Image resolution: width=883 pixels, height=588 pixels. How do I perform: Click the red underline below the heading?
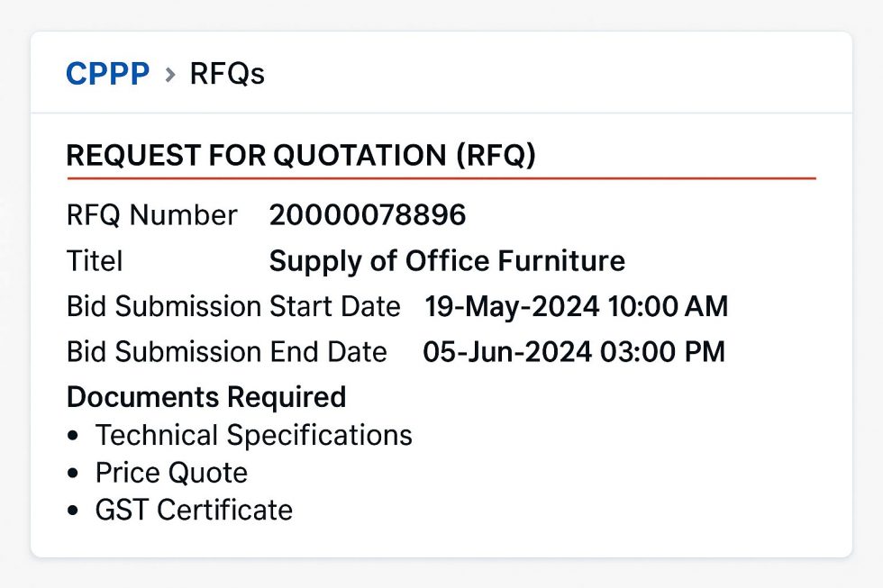click(441, 178)
